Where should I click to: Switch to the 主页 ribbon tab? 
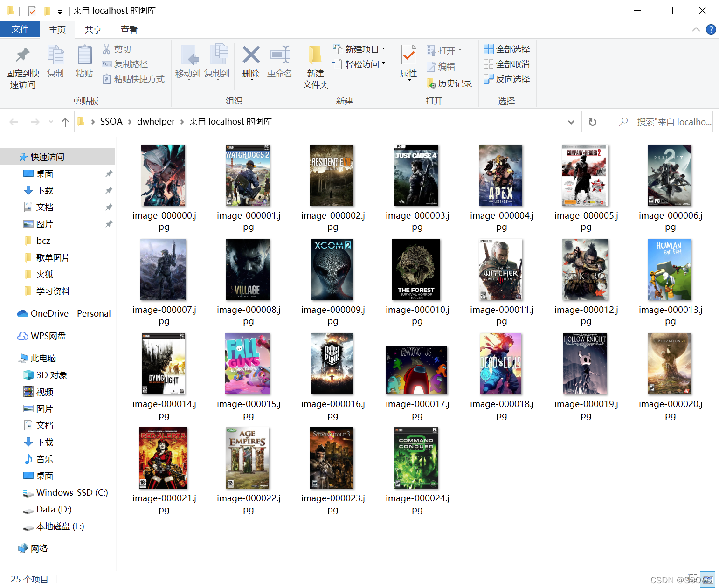point(57,29)
